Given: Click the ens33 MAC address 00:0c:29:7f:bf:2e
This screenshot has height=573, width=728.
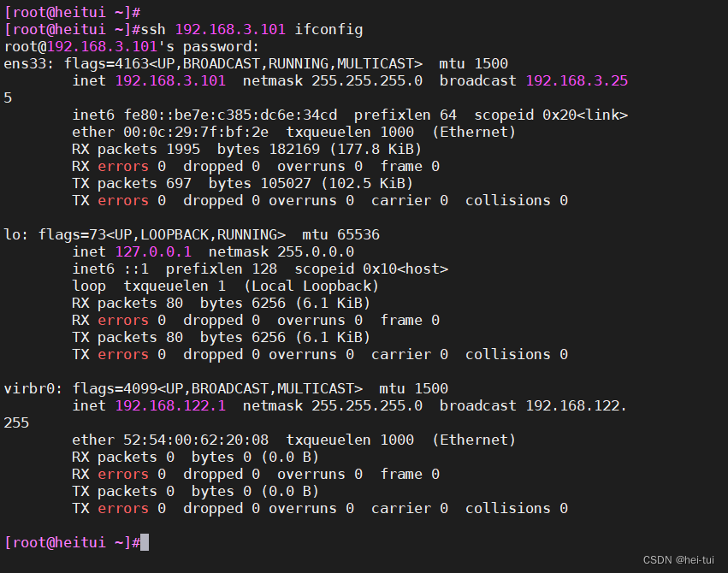Looking at the screenshot, I should coord(196,133).
